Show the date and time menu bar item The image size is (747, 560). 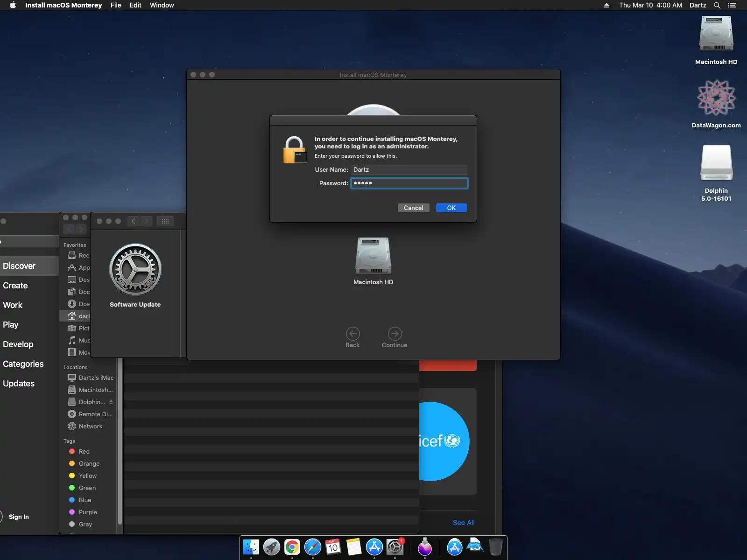pos(651,5)
